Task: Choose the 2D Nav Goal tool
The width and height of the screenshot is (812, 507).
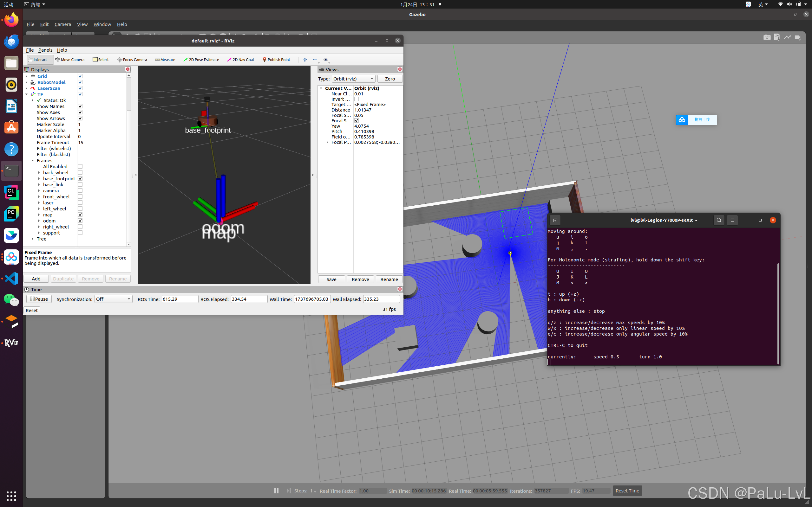Action: pos(240,60)
